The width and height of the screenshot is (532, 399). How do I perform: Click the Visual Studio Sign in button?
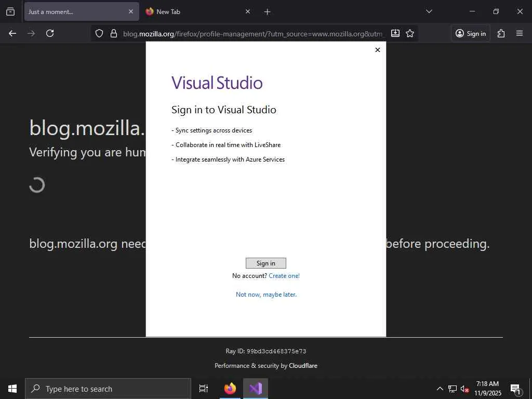click(x=266, y=263)
